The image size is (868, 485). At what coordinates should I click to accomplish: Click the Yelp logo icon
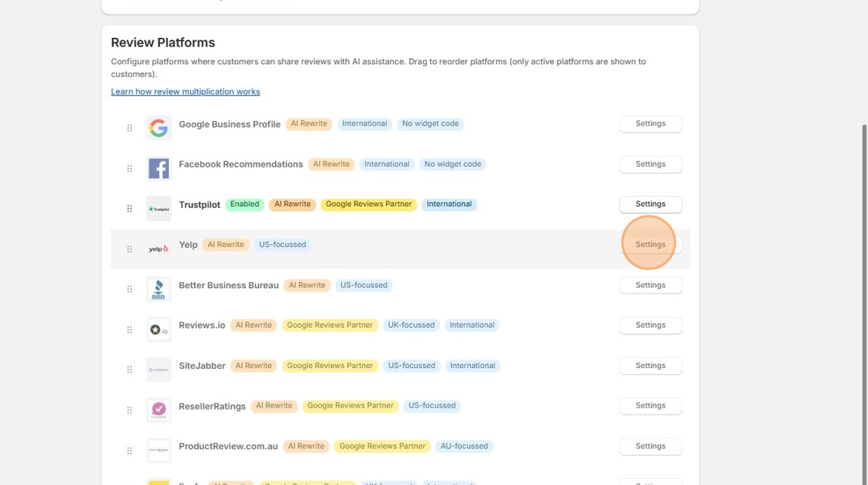(159, 249)
